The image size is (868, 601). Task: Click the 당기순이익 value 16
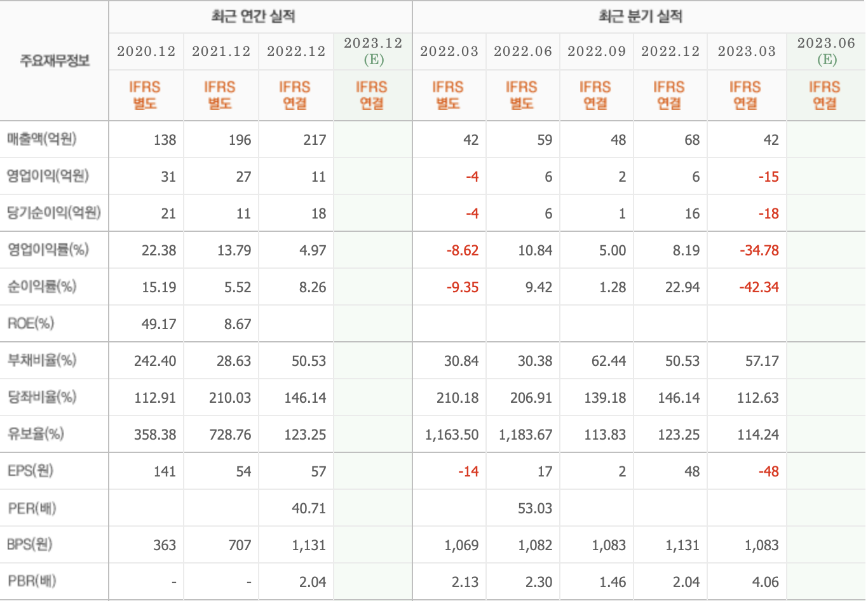click(x=692, y=213)
